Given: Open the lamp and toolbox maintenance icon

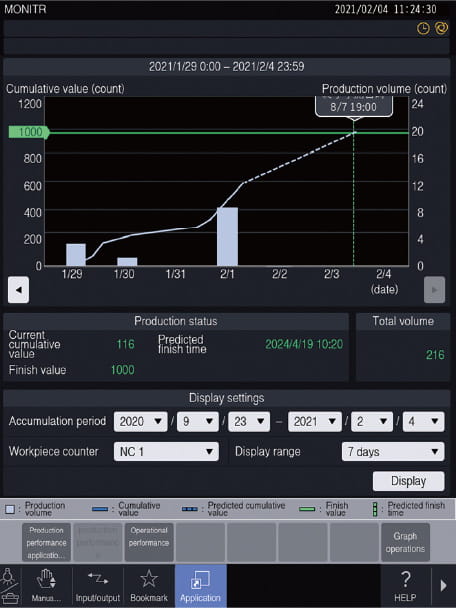Looking at the screenshot, I should (x=10, y=586).
